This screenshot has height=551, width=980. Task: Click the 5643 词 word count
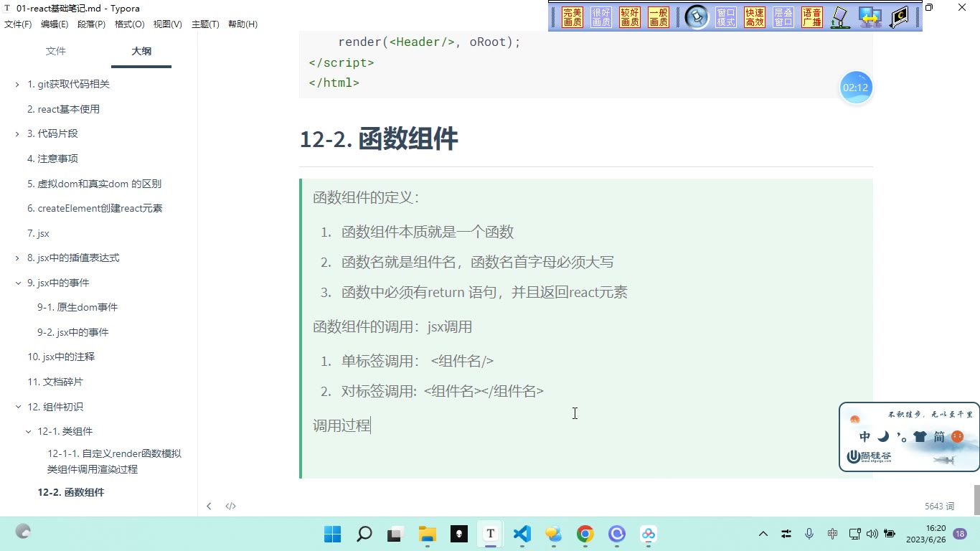coord(939,507)
